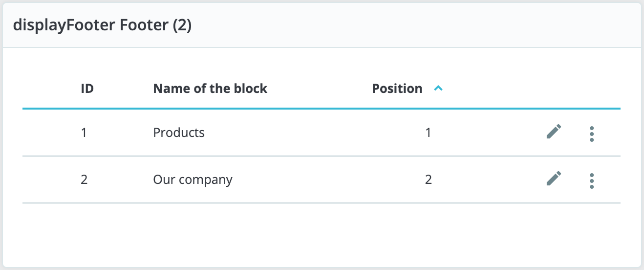Click ID value 2 in Our company row
This screenshot has width=644, height=270.
tap(84, 180)
